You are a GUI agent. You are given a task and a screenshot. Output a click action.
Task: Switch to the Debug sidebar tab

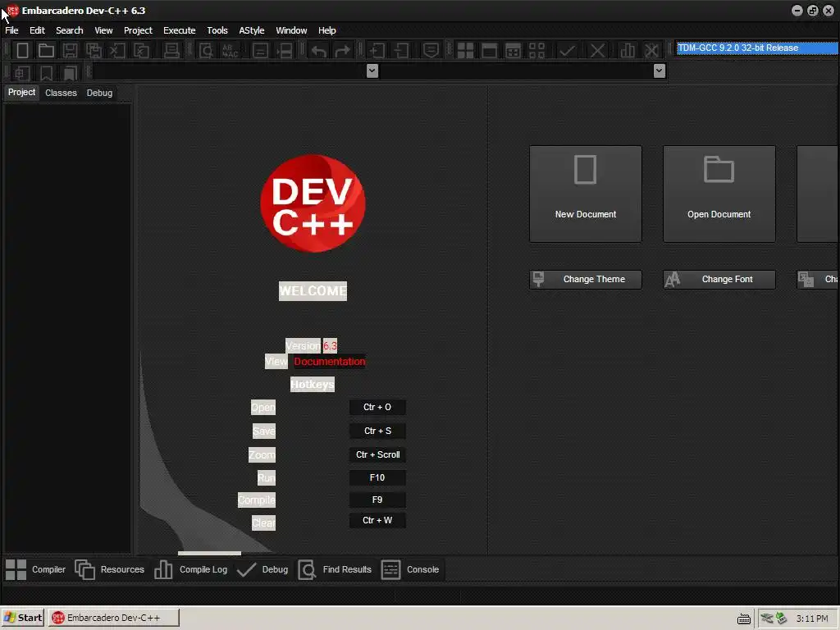click(99, 93)
